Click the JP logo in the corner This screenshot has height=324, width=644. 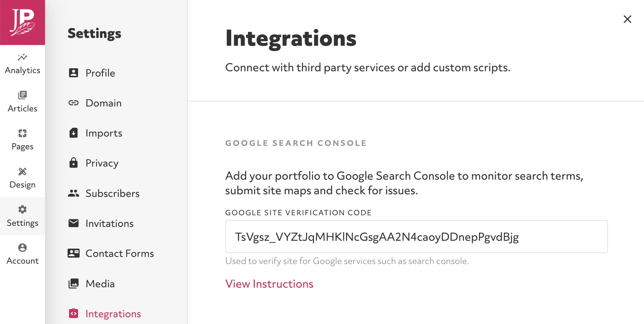[23, 22]
